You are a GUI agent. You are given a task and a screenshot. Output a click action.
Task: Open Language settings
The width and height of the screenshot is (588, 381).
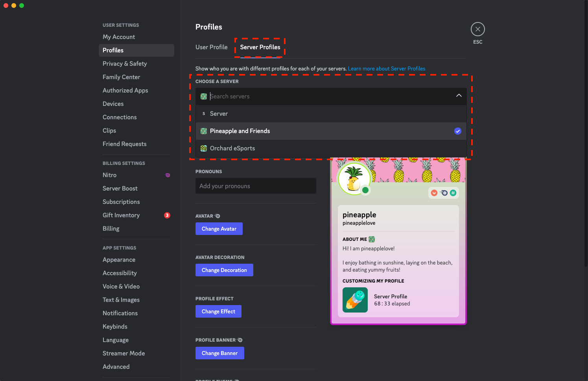[x=136, y=340]
